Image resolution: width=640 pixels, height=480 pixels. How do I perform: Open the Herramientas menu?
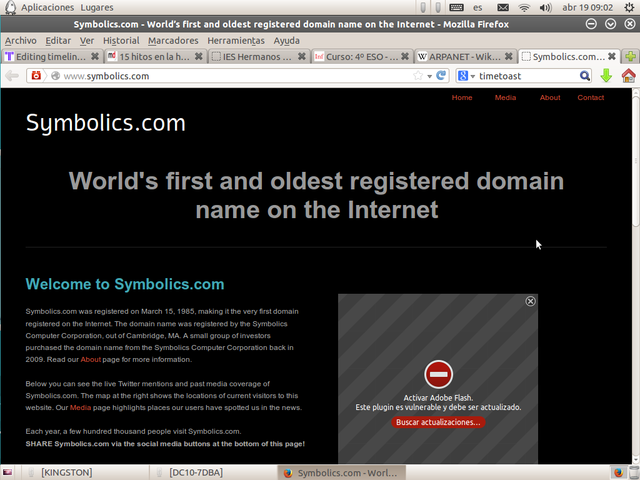pos(236,40)
